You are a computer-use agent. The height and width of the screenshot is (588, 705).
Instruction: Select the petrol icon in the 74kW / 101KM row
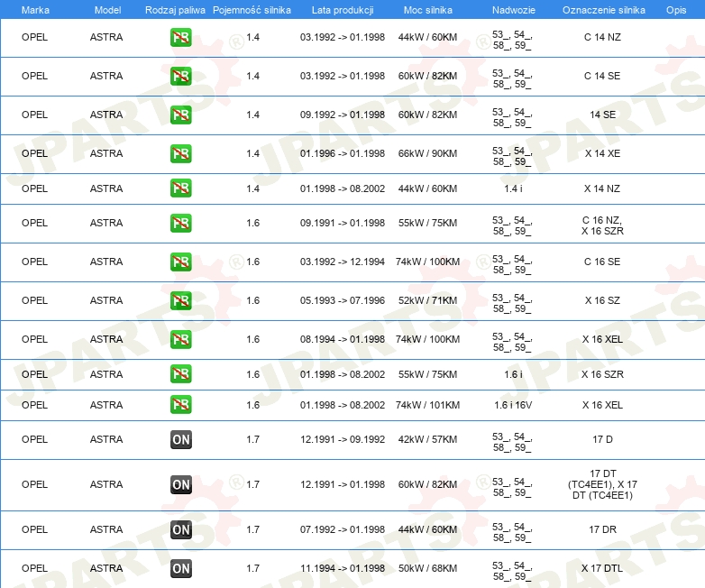click(180, 404)
